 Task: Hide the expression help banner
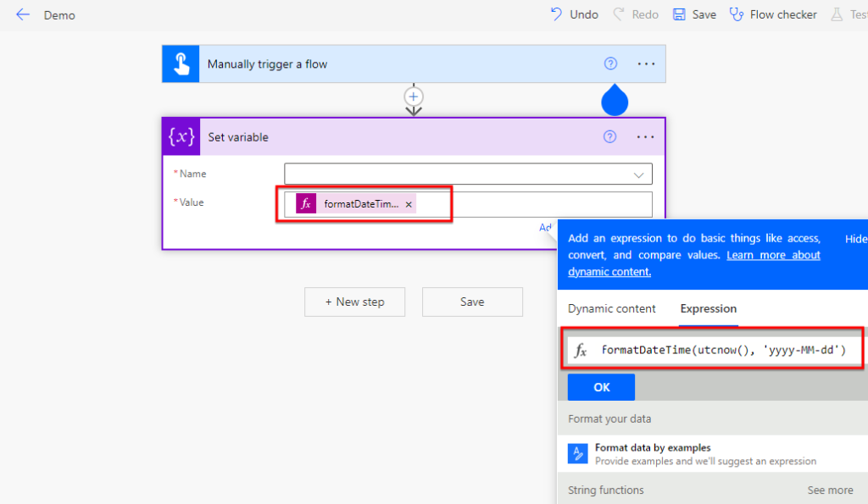(x=856, y=239)
